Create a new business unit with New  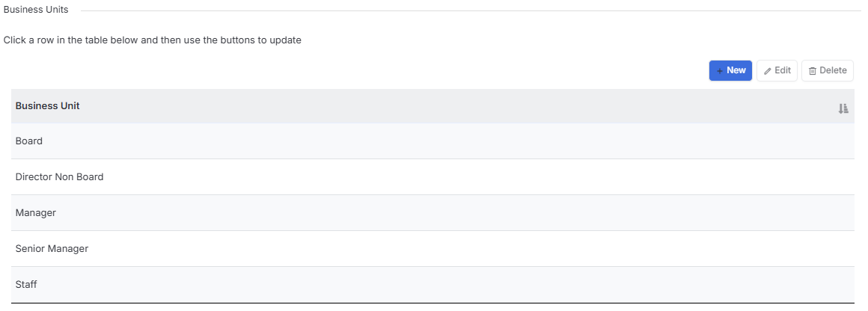731,71
